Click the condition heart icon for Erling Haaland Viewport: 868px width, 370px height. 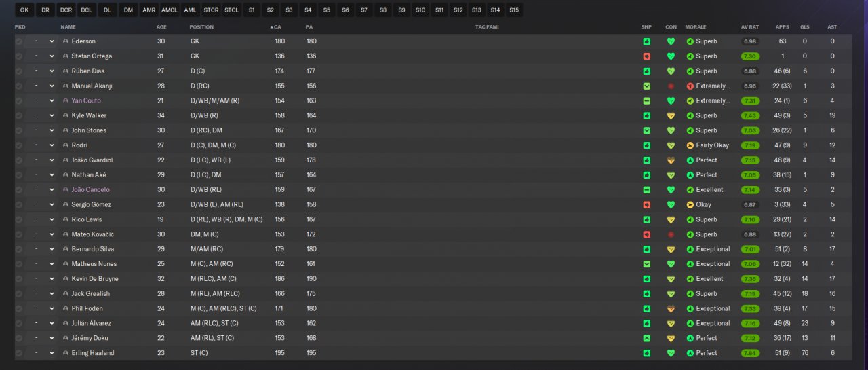pos(671,353)
